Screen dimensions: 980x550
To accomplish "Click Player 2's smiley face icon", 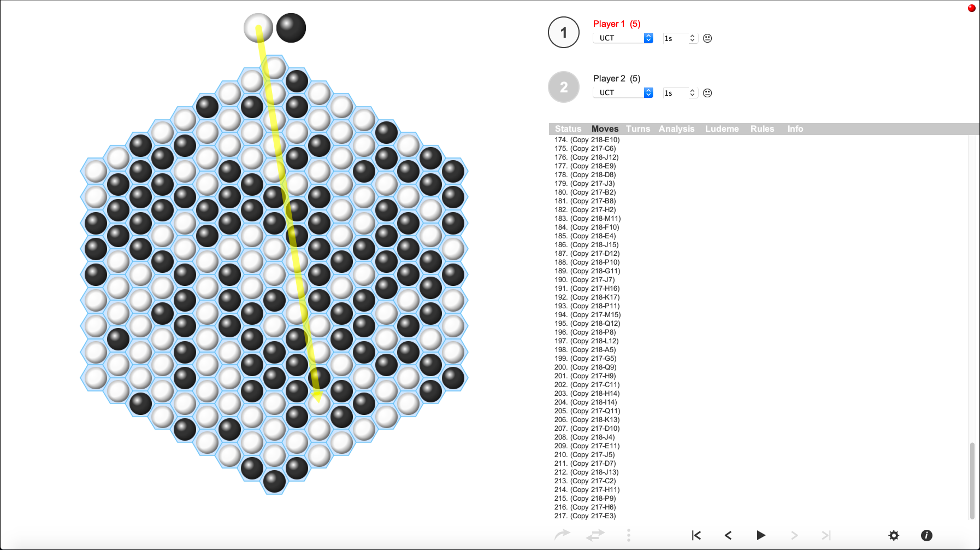I will pyautogui.click(x=707, y=93).
